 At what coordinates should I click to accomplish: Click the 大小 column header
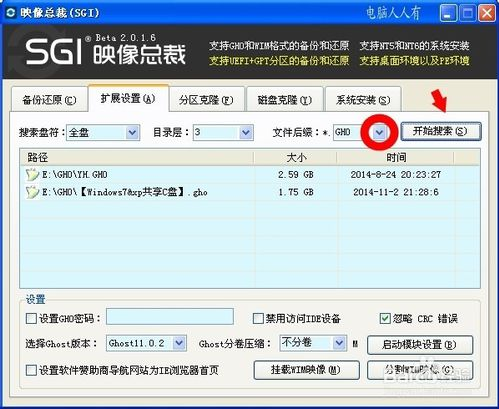[x=296, y=157]
